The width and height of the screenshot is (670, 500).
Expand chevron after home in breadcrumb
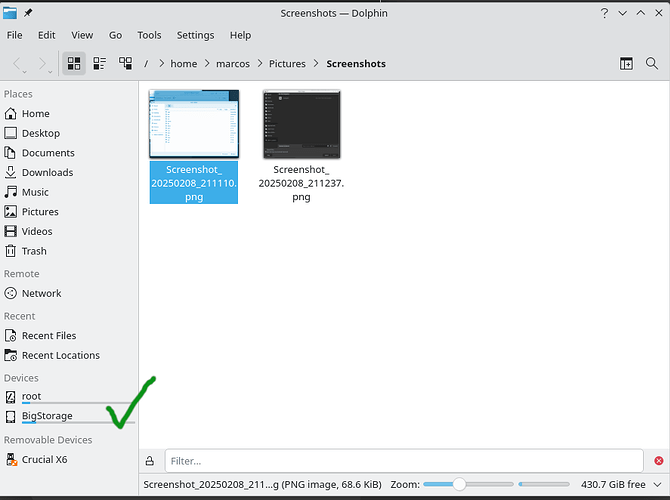pyautogui.click(x=207, y=63)
